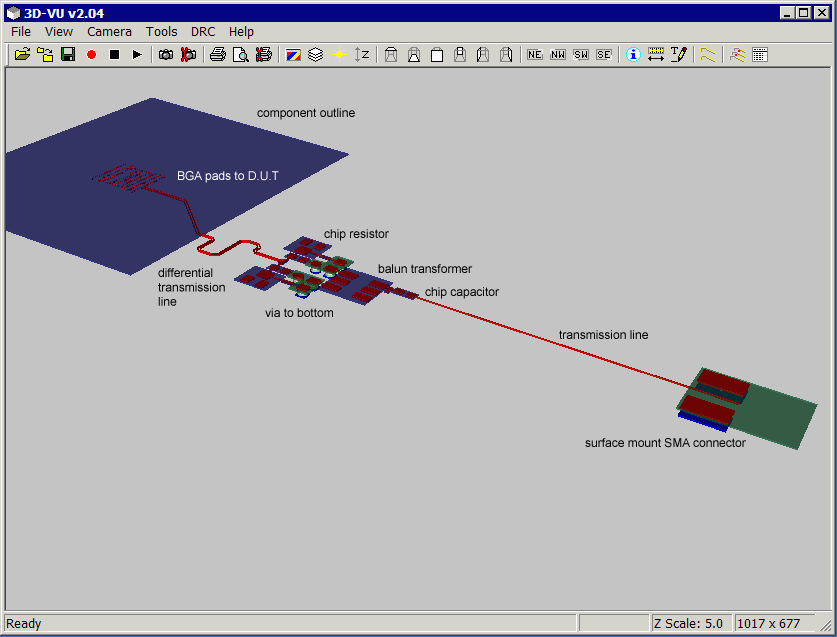
Task: Select the measure distance ruler tool
Action: [x=656, y=54]
